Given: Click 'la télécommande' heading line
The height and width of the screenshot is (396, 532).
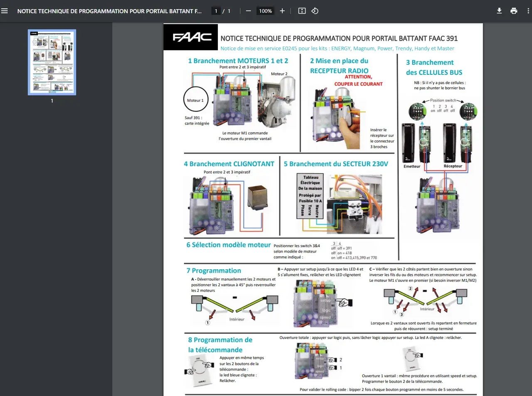Looking at the screenshot, I should coord(215,350).
